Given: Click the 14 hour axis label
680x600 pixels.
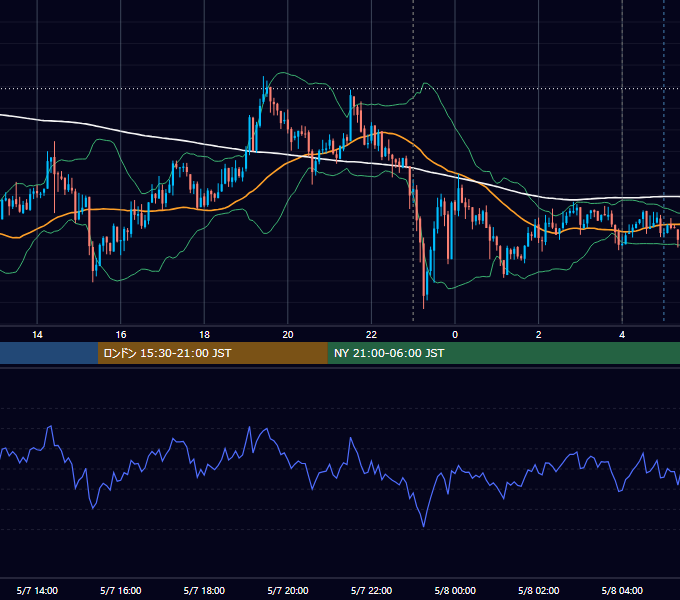Looking at the screenshot, I should [37, 335].
